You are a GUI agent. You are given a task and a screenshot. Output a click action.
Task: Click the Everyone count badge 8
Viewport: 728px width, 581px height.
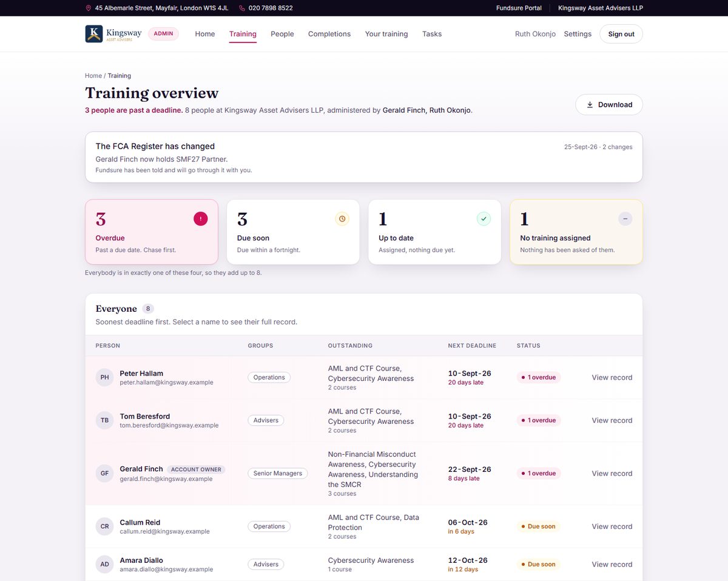(148, 309)
